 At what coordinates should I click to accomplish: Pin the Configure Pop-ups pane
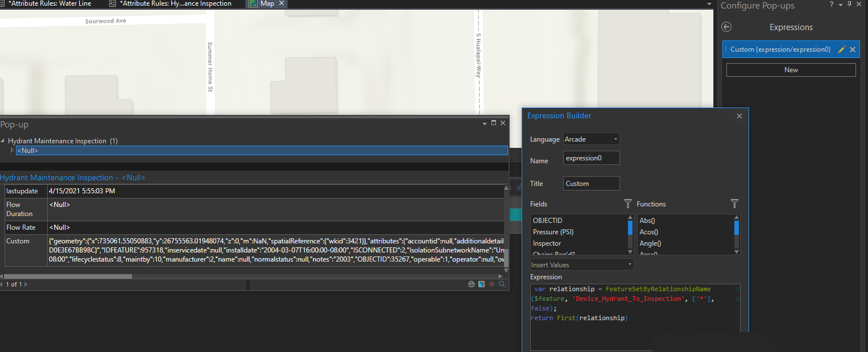point(850,5)
